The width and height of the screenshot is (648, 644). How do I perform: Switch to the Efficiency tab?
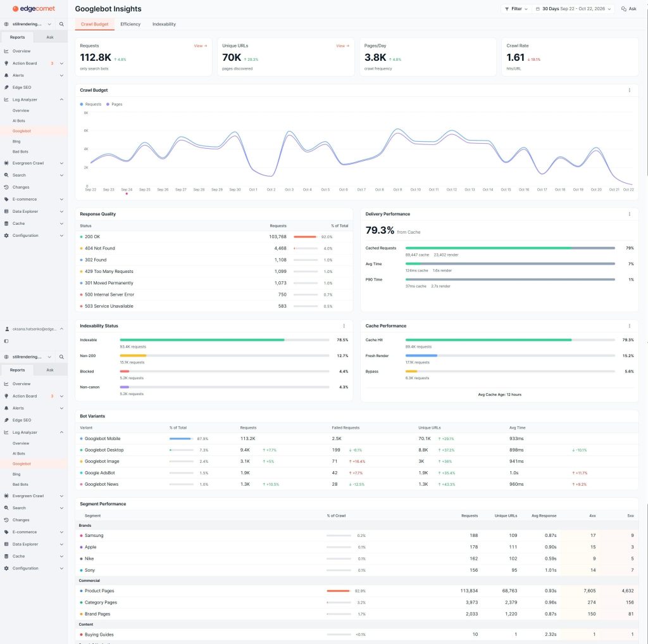tap(130, 25)
